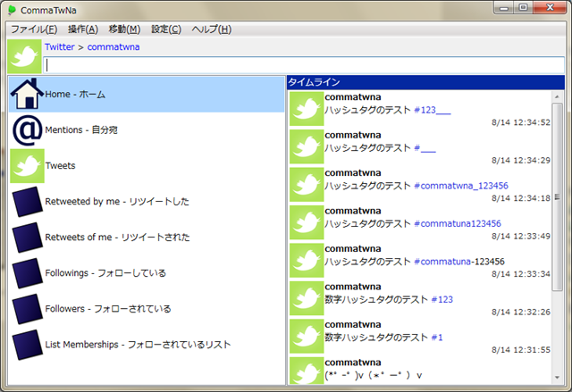This screenshot has width=572, height=392.
Task: Click the timeline scrollbar up arrow
Action: coord(557,96)
